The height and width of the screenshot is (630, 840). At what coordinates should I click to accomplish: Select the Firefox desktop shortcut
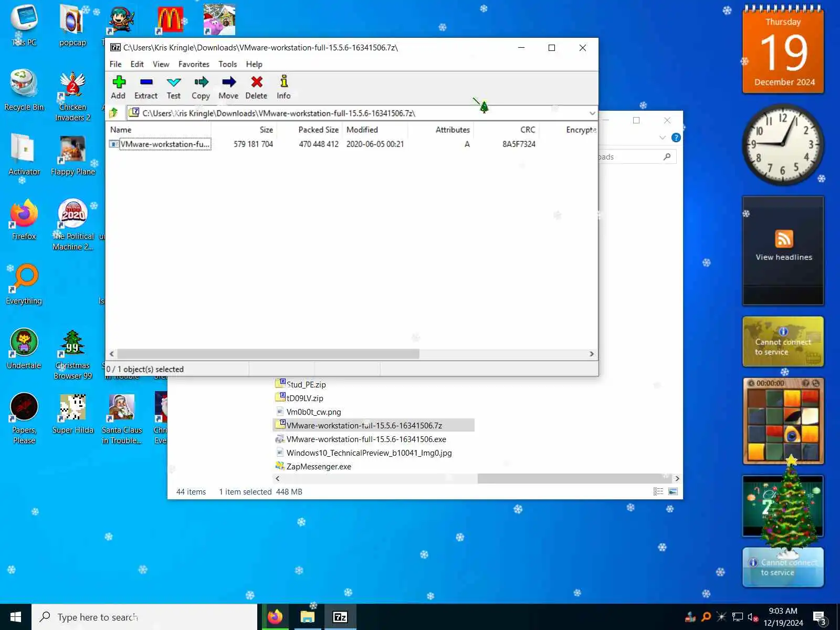(x=24, y=219)
